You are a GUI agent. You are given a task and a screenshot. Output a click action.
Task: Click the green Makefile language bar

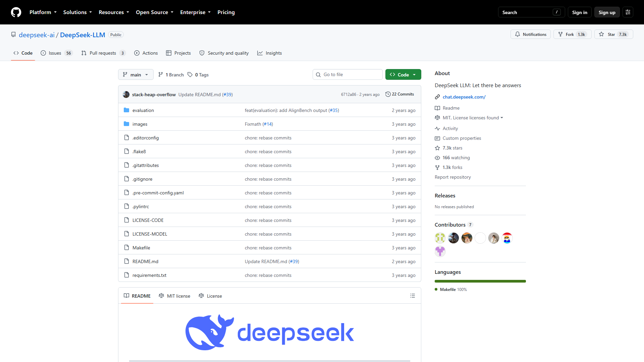(x=480, y=281)
